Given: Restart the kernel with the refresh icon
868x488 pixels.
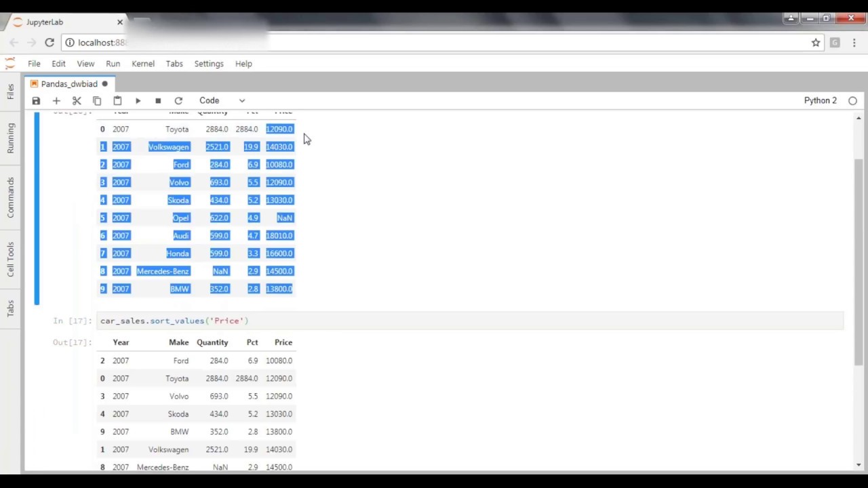Looking at the screenshot, I should (x=178, y=100).
